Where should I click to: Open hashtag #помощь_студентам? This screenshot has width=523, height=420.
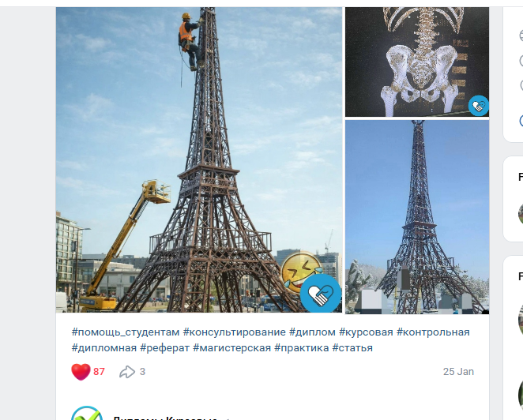pos(126,332)
